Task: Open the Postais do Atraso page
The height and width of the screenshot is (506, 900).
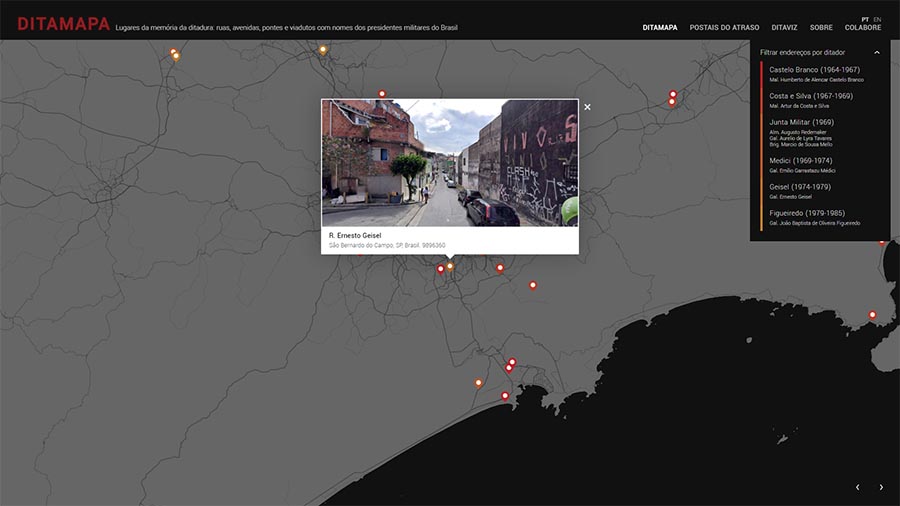Action: coord(724,28)
